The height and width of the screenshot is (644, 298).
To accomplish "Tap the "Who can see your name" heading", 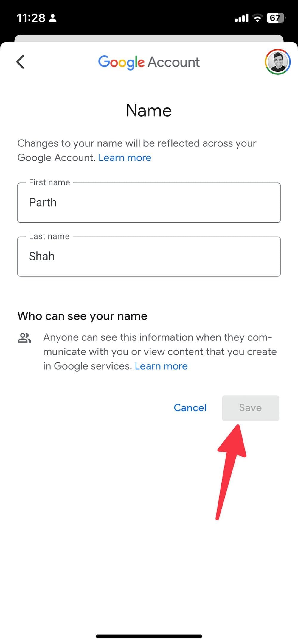I will tap(82, 316).
